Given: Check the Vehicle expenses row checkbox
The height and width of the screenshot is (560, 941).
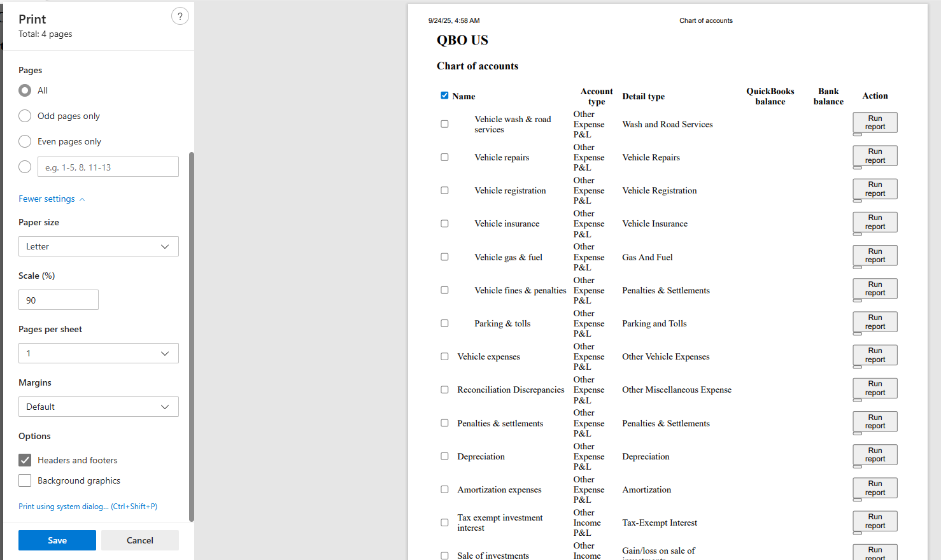Looking at the screenshot, I should coord(444,356).
